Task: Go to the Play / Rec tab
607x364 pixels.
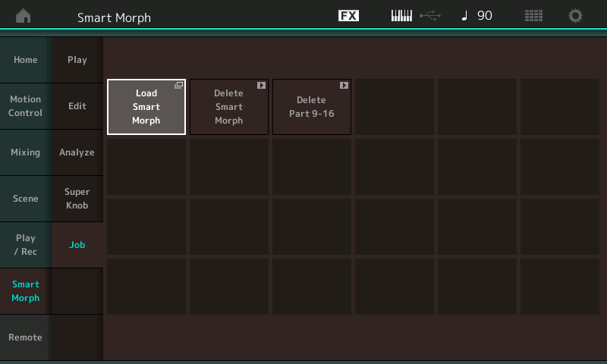Action: [x=25, y=245]
